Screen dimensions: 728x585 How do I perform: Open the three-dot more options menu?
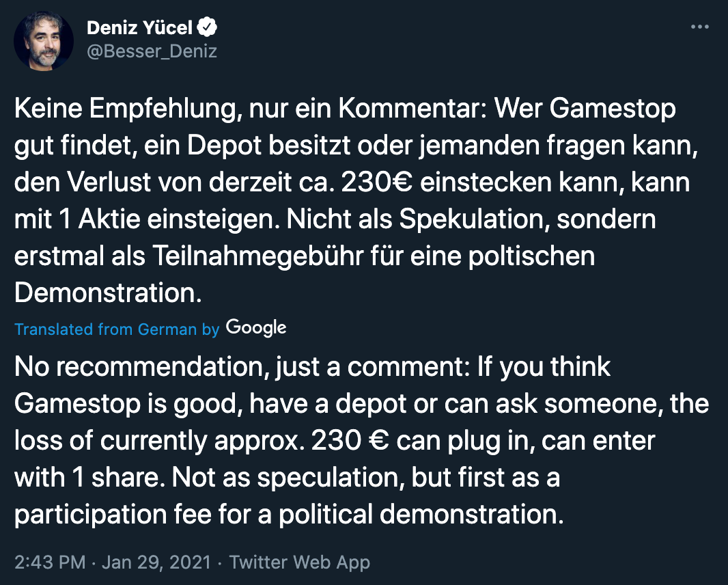pos(700,27)
